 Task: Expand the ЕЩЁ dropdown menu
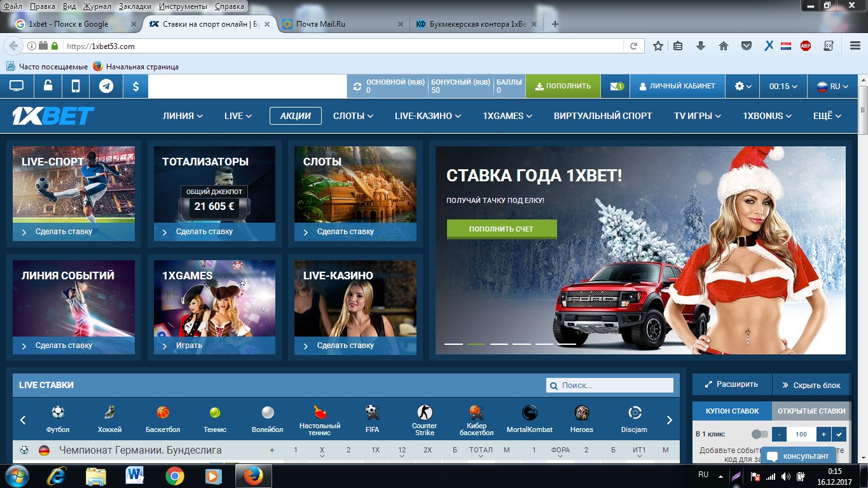coord(827,116)
